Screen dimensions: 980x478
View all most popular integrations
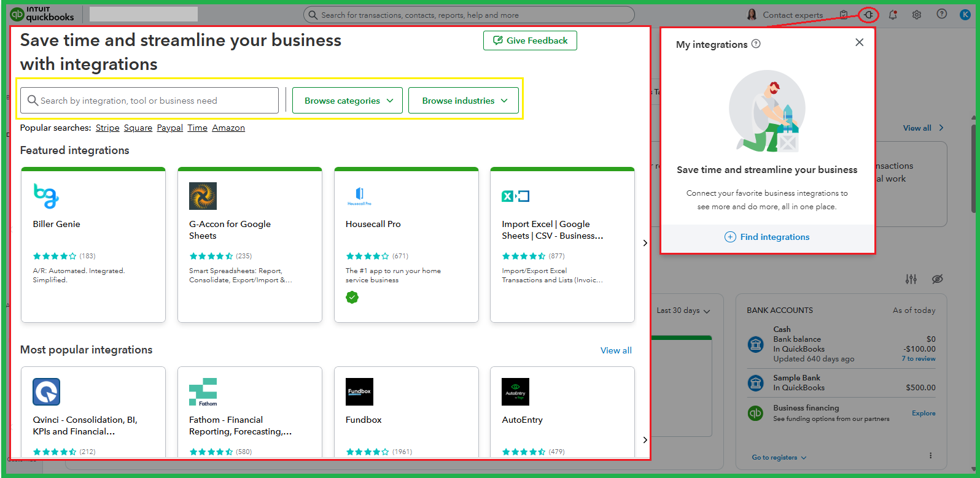pyautogui.click(x=616, y=350)
